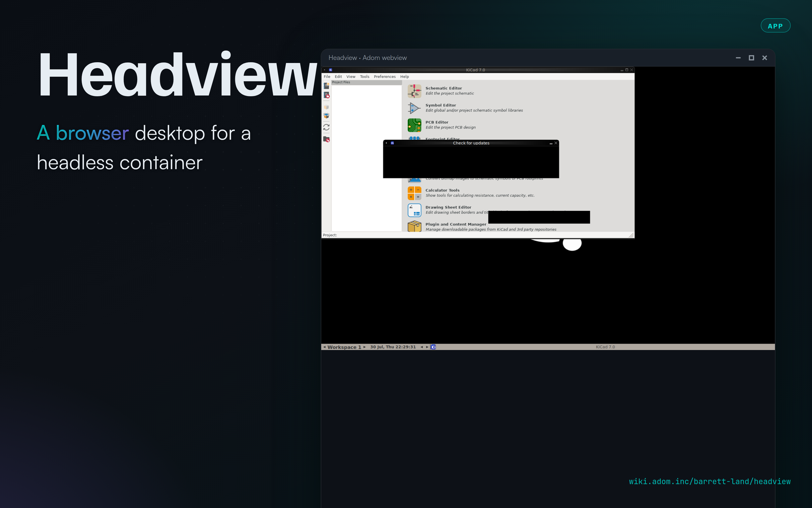Click the 'KiCad 7.0' window title text
This screenshot has width=812, height=508.
coord(475,70)
